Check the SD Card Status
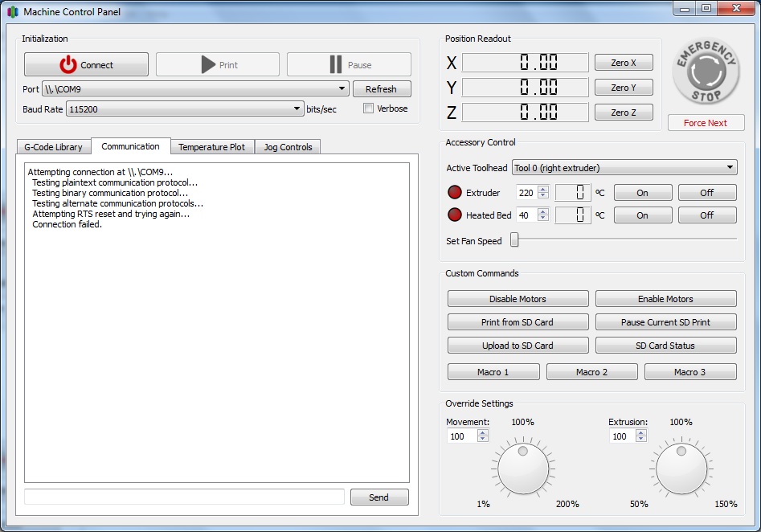The width and height of the screenshot is (761, 532). pos(666,346)
